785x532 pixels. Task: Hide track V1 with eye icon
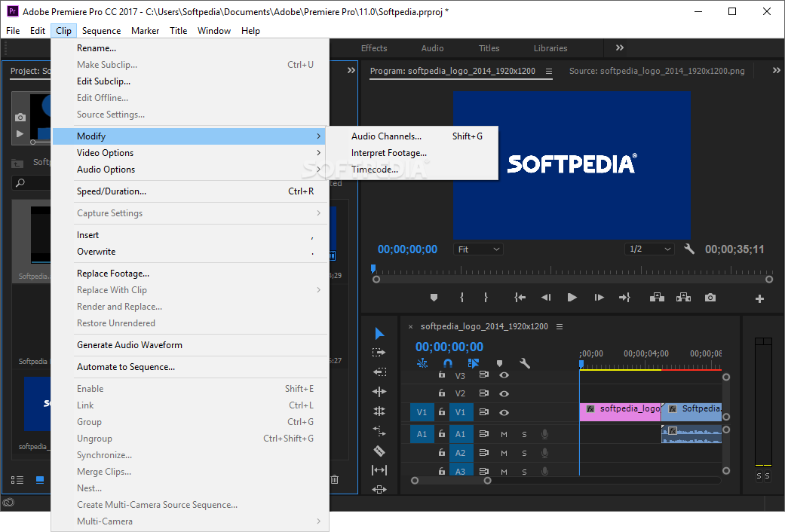(504, 413)
